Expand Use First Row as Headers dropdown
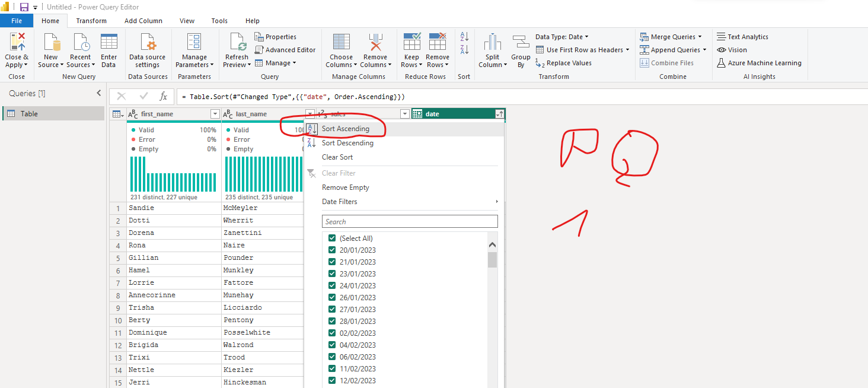Image resolution: width=868 pixels, height=388 pixels. coord(628,50)
